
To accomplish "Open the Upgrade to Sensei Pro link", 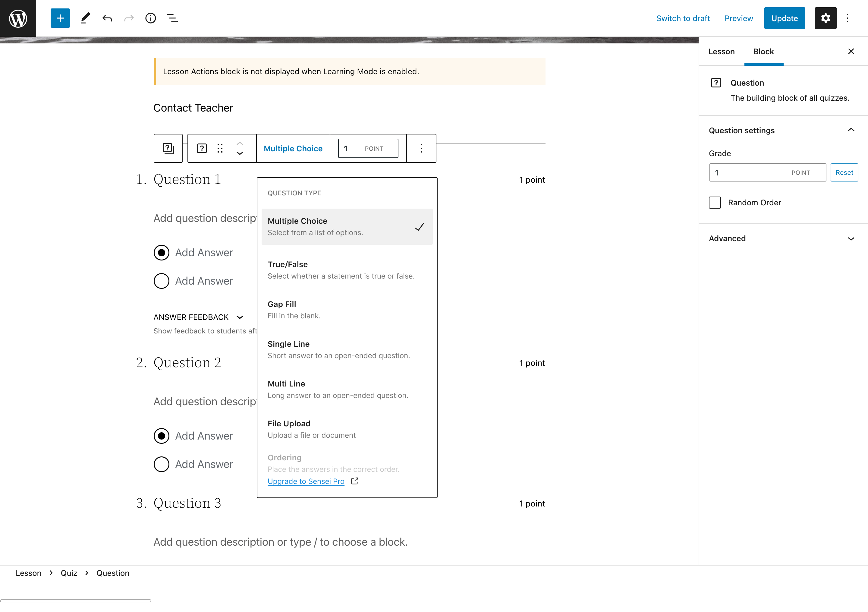I will pos(306,481).
